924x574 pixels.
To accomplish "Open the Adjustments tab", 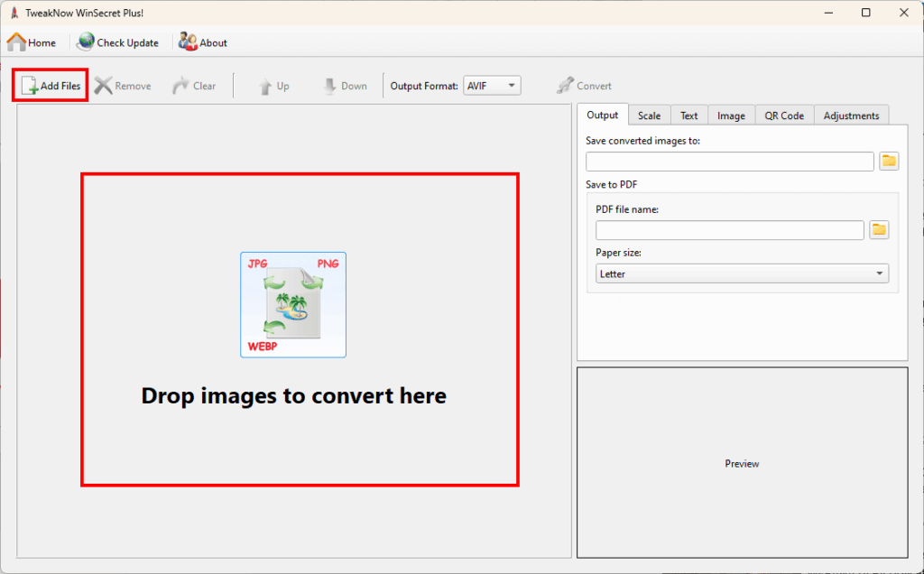I will tap(851, 116).
